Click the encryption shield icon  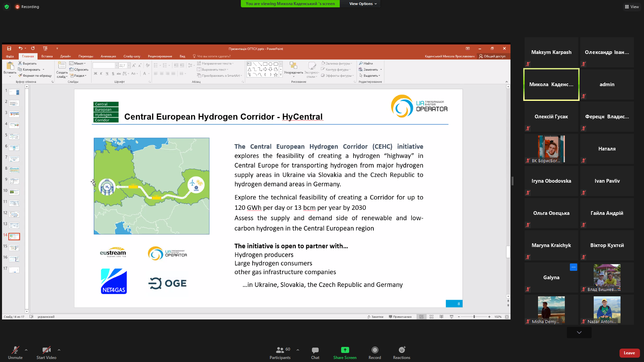pos(7,7)
